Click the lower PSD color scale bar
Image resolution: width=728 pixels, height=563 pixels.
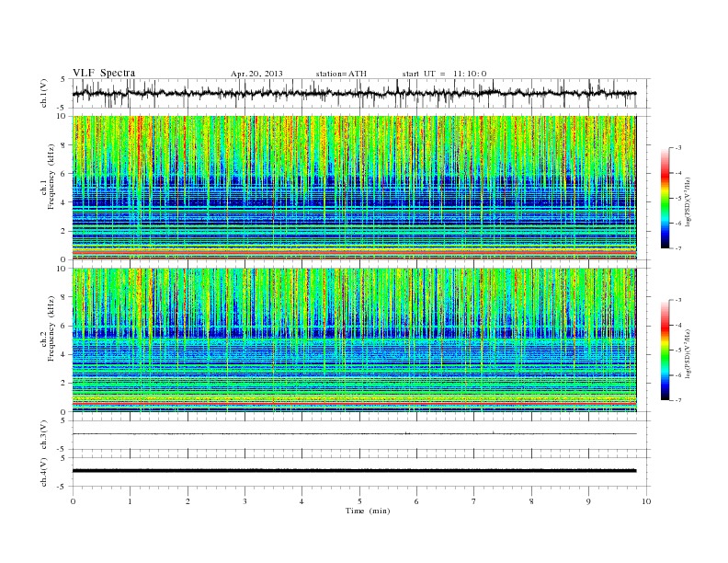pos(665,350)
